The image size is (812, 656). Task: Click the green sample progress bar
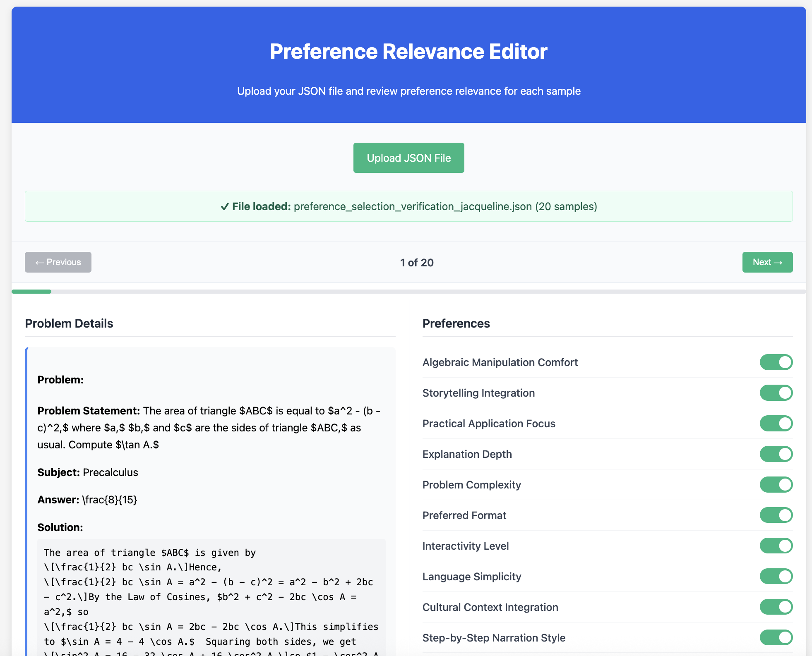[31, 292]
